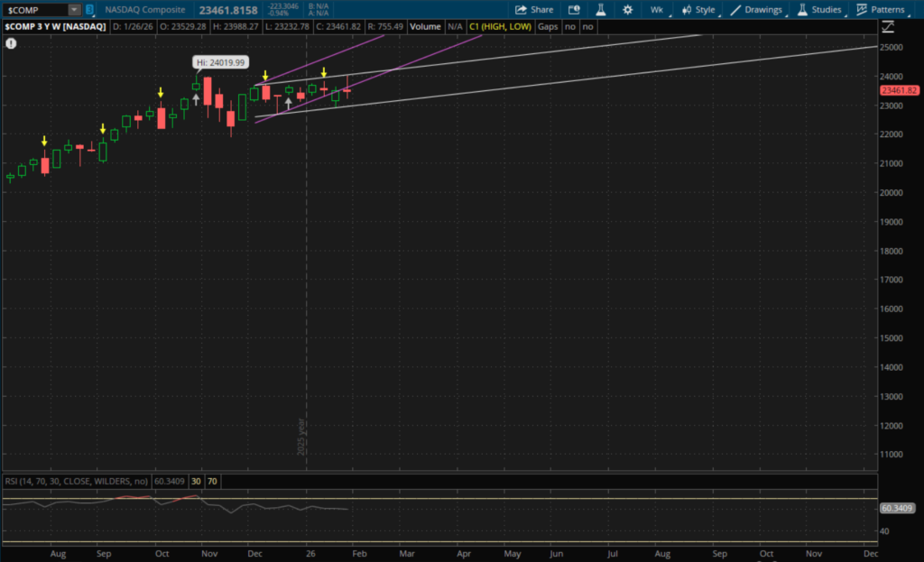Open the Patterns menu

881,10
